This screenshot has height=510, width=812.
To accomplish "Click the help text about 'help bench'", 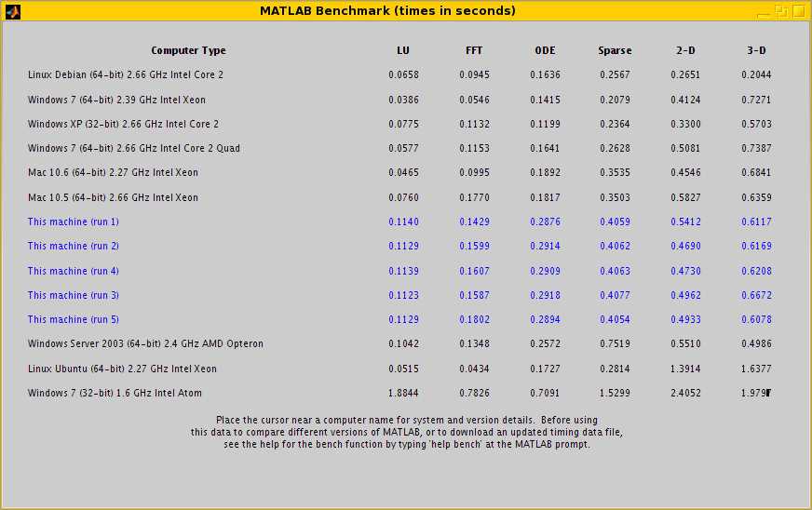I will (407, 444).
